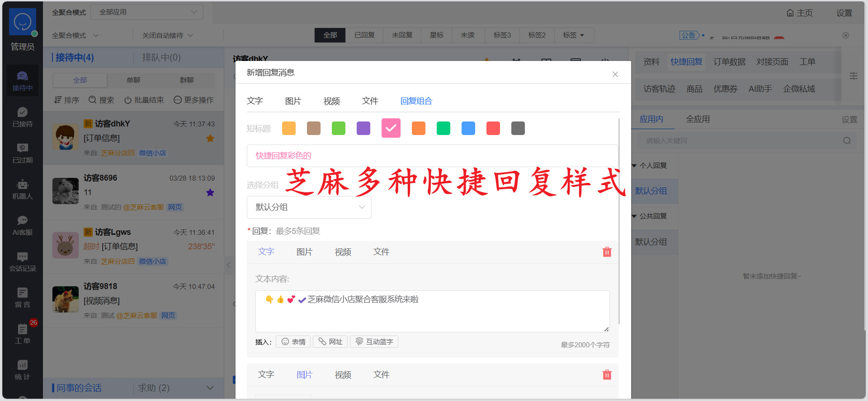Switch to the 回复组合 tab
The image size is (868, 401).
(x=416, y=101)
